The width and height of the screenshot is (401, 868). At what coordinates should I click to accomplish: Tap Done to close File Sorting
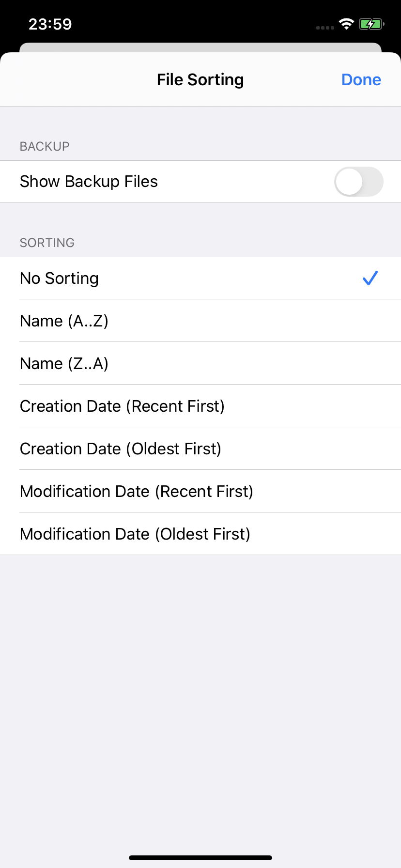[361, 79]
